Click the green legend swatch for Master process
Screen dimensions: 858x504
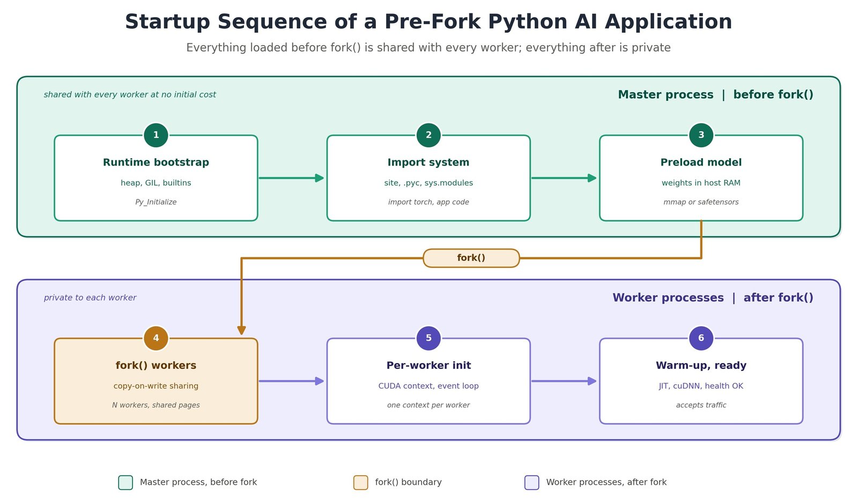click(125, 483)
